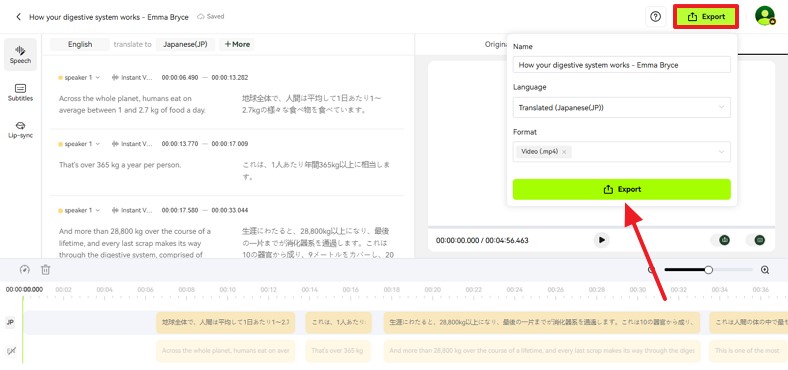Click the end time 00:00:33.044
This screenshot has width=788, height=370.
pos(230,210)
